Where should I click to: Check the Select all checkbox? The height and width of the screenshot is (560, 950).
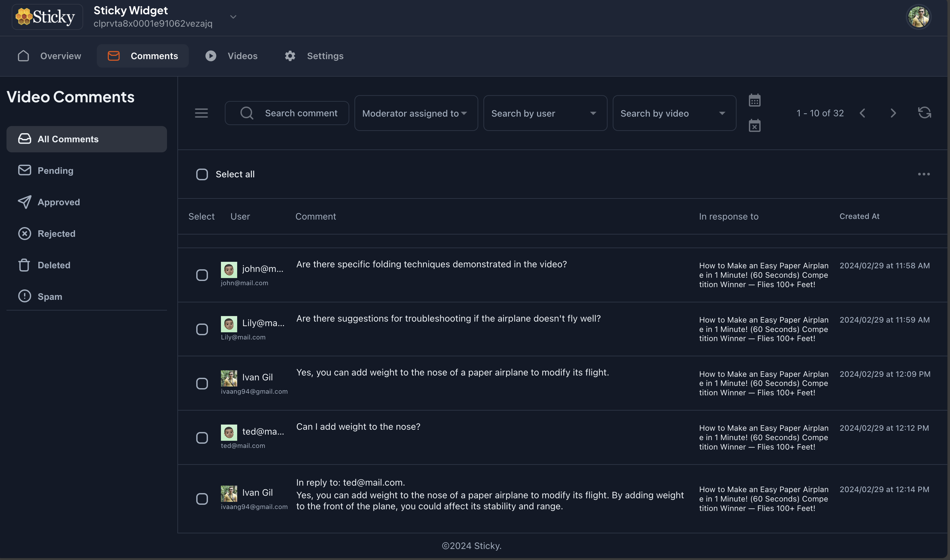(x=202, y=174)
